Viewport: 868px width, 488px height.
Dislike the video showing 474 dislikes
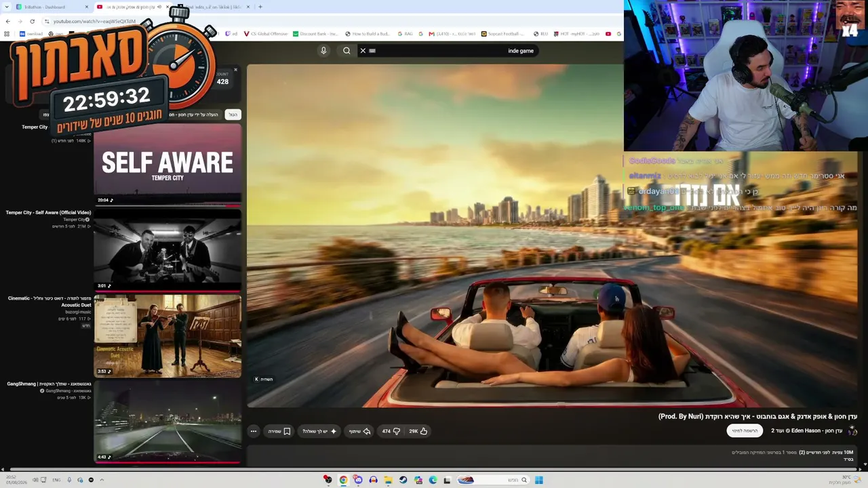coord(391,431)
